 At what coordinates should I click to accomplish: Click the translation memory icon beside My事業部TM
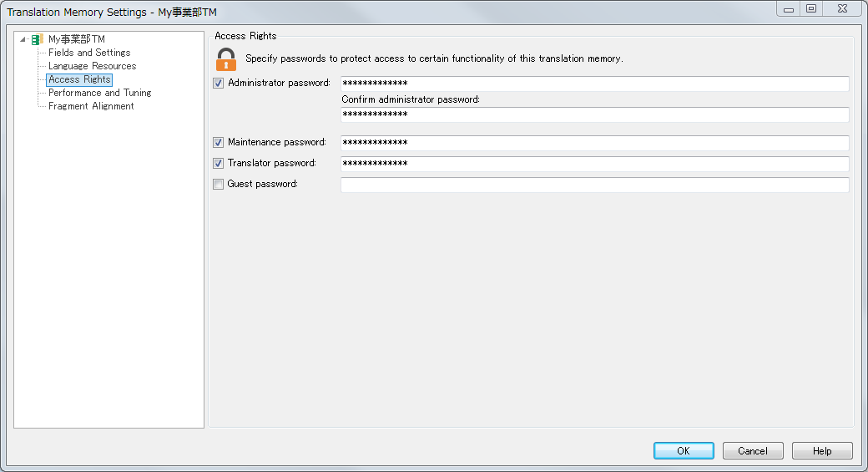click(x=37, y=39)
